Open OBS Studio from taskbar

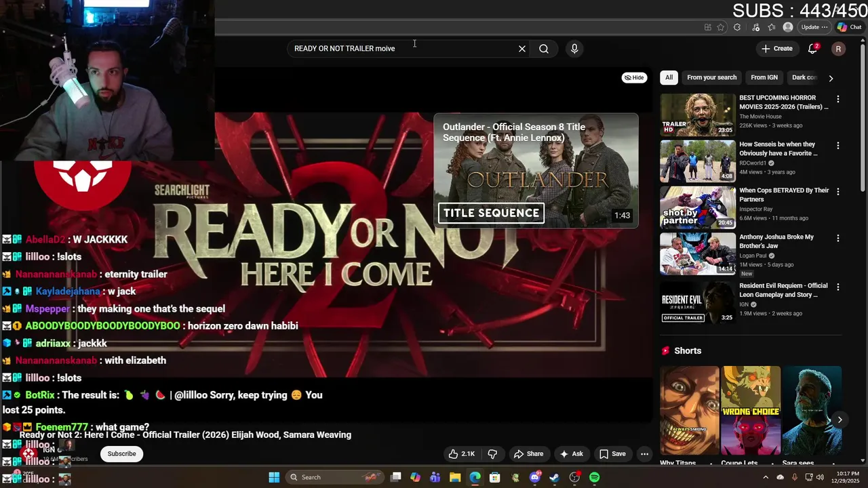[x=575, y=477]
